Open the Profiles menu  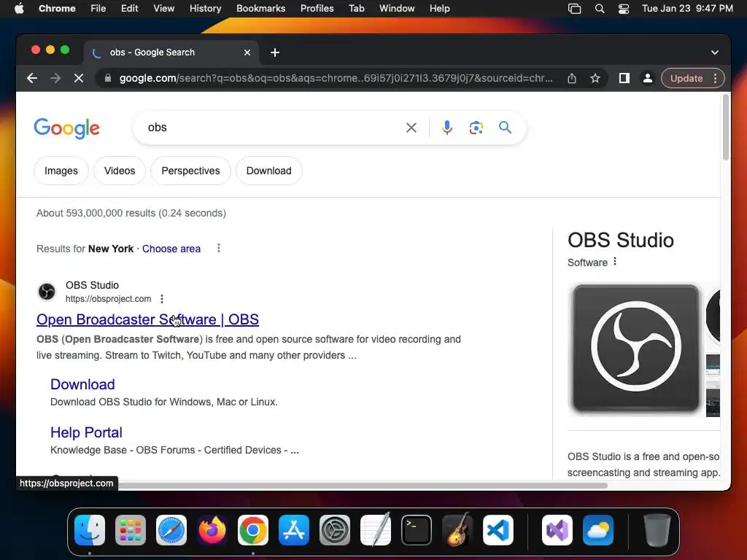(317, 9)
